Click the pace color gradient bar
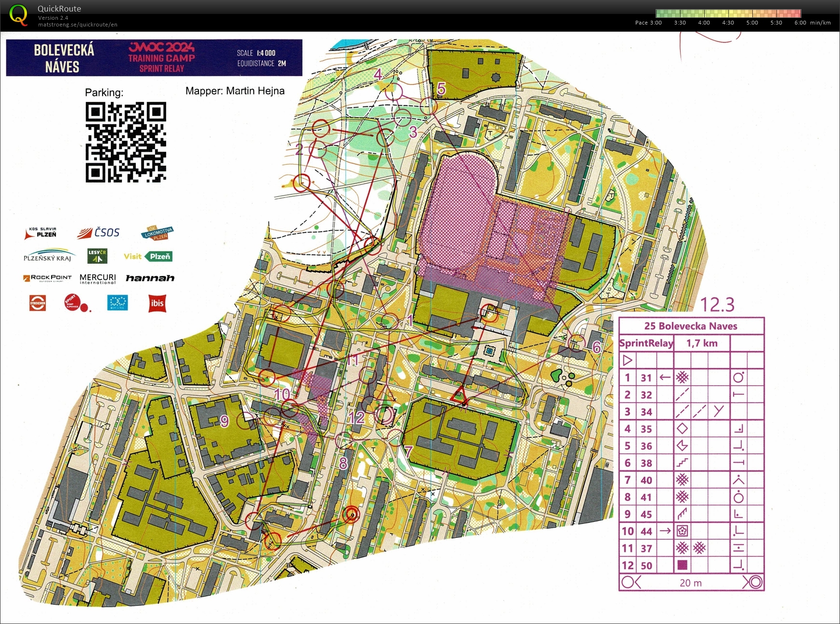The width and height of the screenshot is (840, 624). pyautogui.click(x=728, y=13)
